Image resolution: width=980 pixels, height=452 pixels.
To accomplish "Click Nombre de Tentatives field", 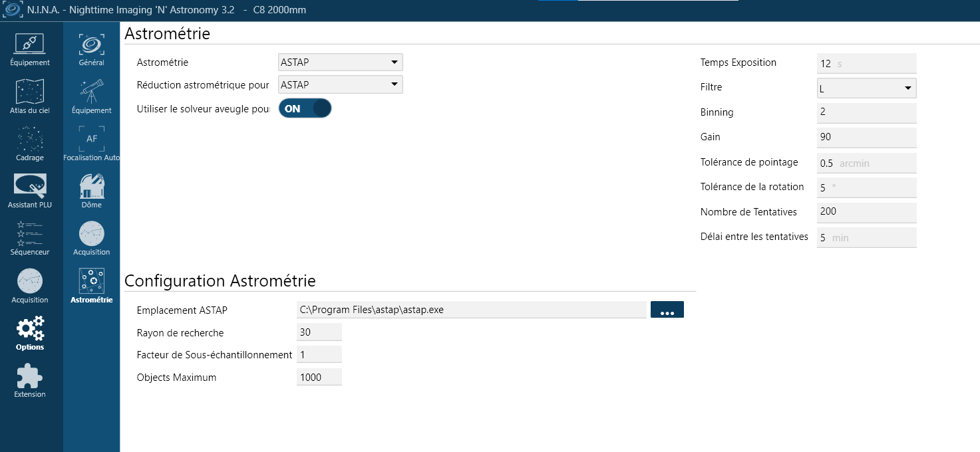I will [x=867, y=212].
